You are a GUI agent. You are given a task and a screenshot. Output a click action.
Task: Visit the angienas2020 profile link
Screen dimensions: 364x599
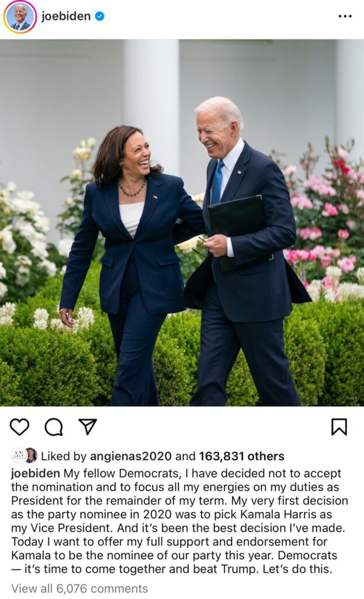point(130,456)
